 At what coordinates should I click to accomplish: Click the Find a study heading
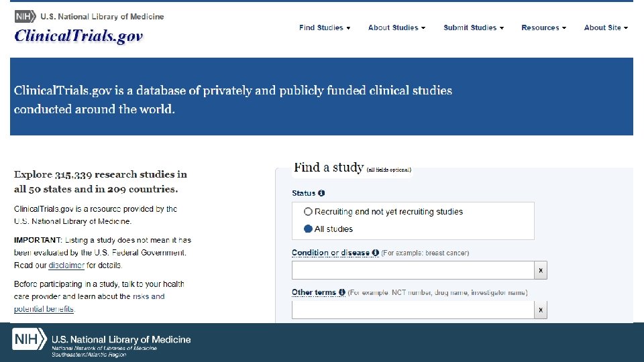329,168
